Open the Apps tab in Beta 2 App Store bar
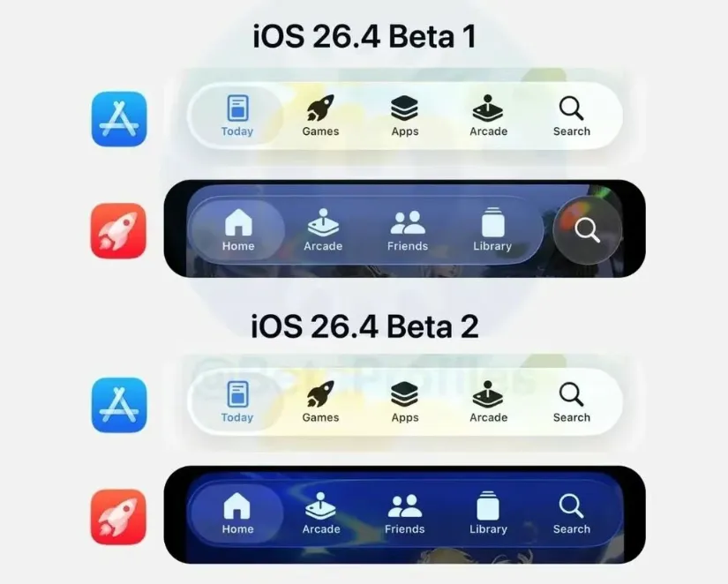Screen dimensions: 728x584 tap(404, 402)
